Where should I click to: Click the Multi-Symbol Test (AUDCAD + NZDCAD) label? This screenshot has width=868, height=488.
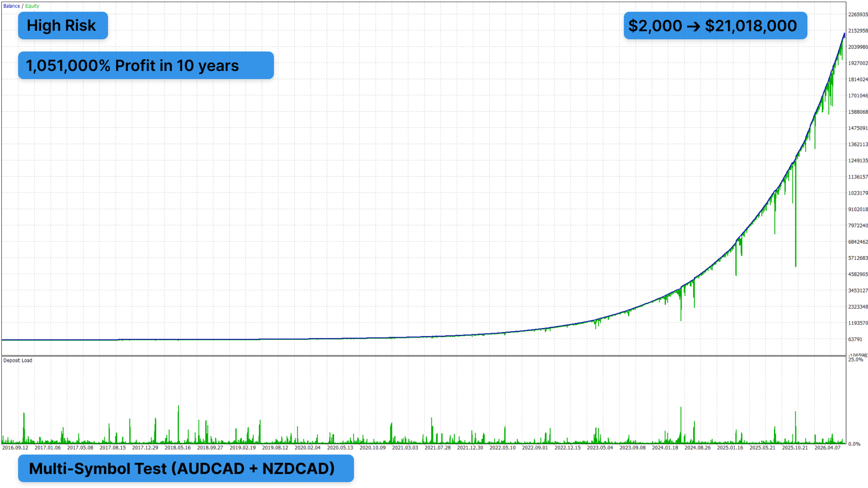(186, 469)
